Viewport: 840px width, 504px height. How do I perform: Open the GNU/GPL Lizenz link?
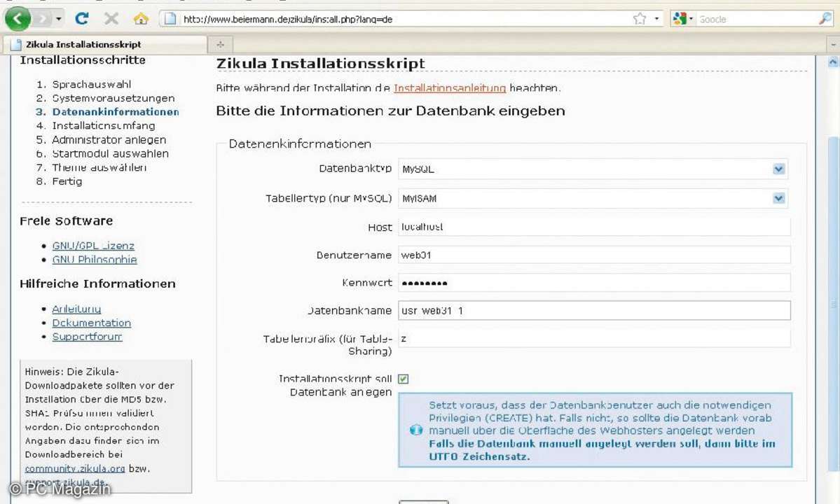coord(93,246)
